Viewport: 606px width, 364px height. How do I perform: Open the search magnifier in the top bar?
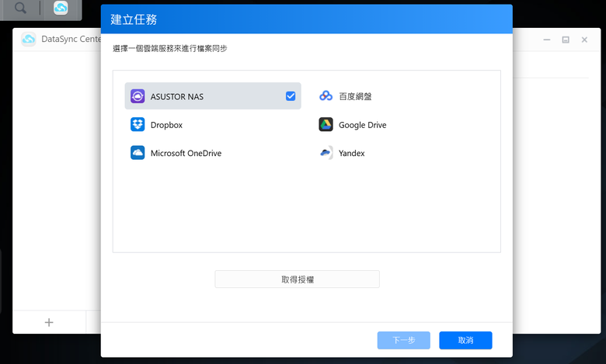[x=20, y=8]
